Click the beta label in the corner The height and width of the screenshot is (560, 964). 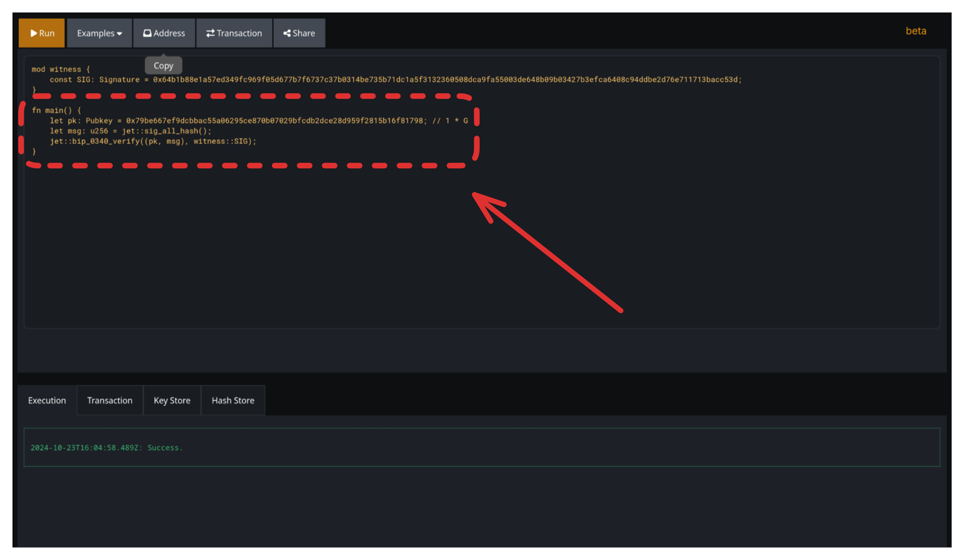(915, 31)
